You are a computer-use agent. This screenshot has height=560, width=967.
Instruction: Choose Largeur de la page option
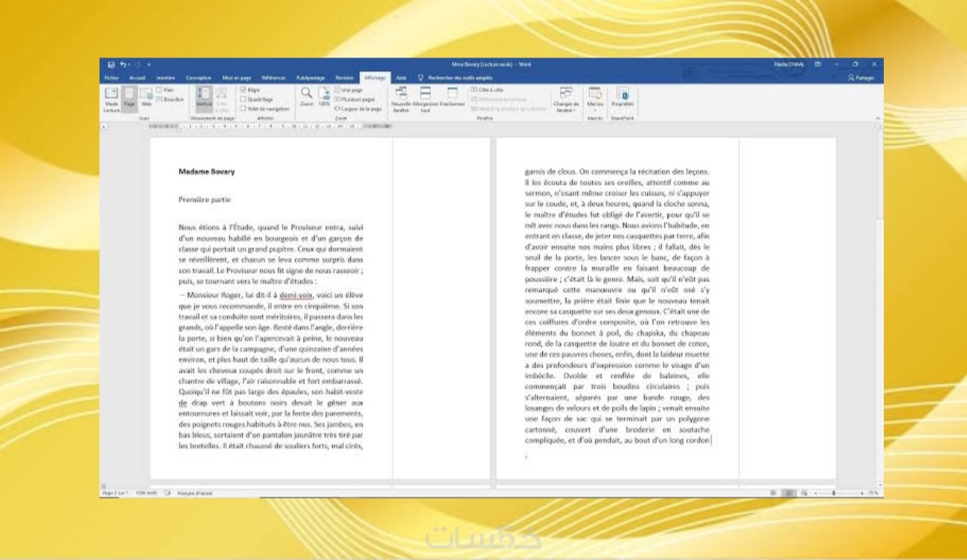(358, 109)
